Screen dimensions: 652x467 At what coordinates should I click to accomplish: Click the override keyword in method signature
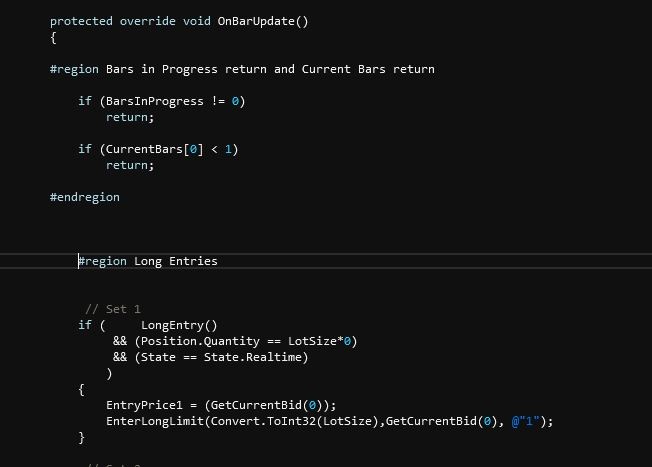pyautogui.click(x=147, y=21)
